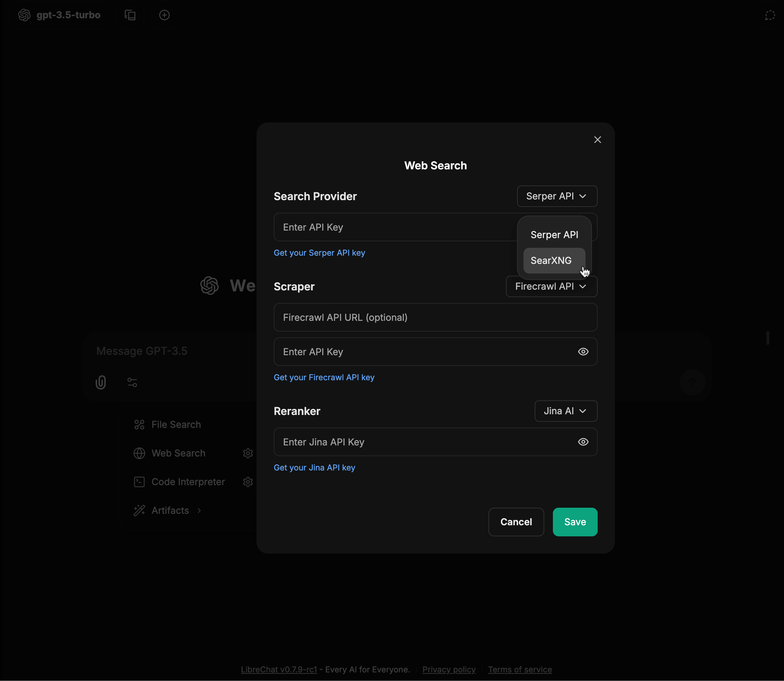The image size is (784, 681).
Task: Click the message parameters icon in composer
Action: point(132,382)
